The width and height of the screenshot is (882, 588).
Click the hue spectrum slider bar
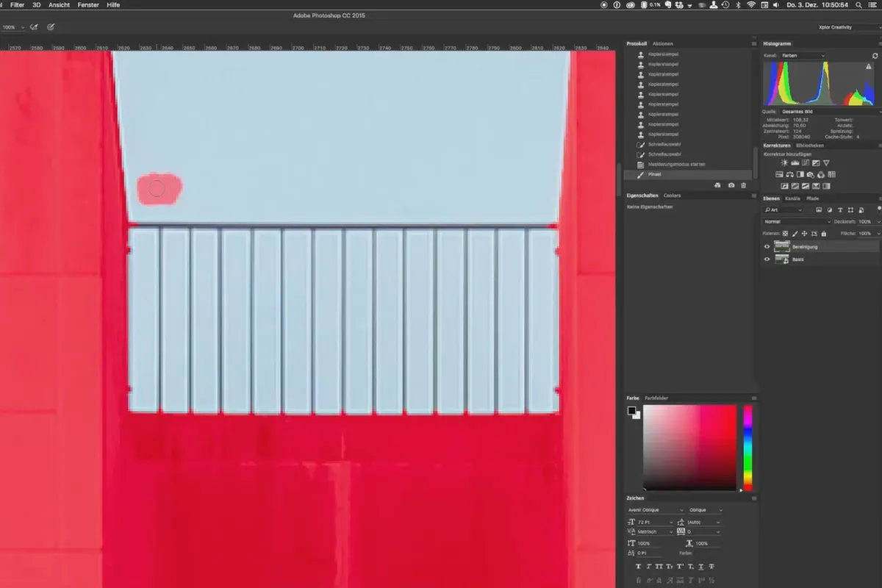[x=747, y=448]
